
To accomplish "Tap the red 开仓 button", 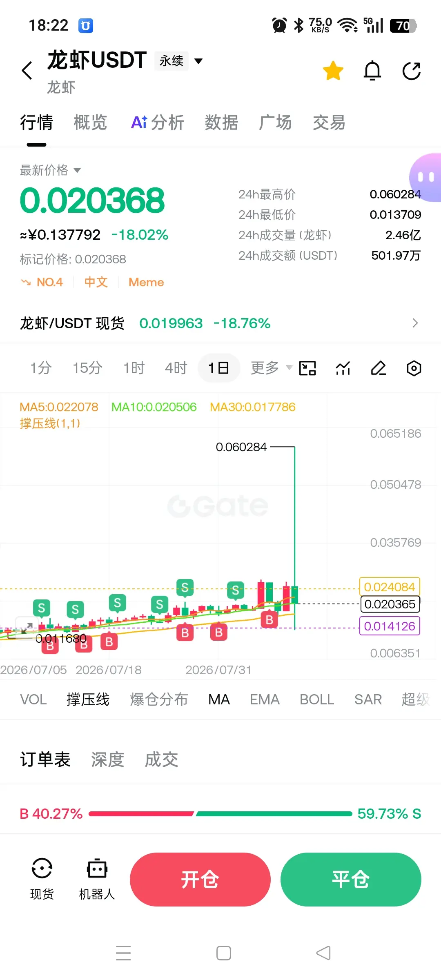I will (200, 879).
